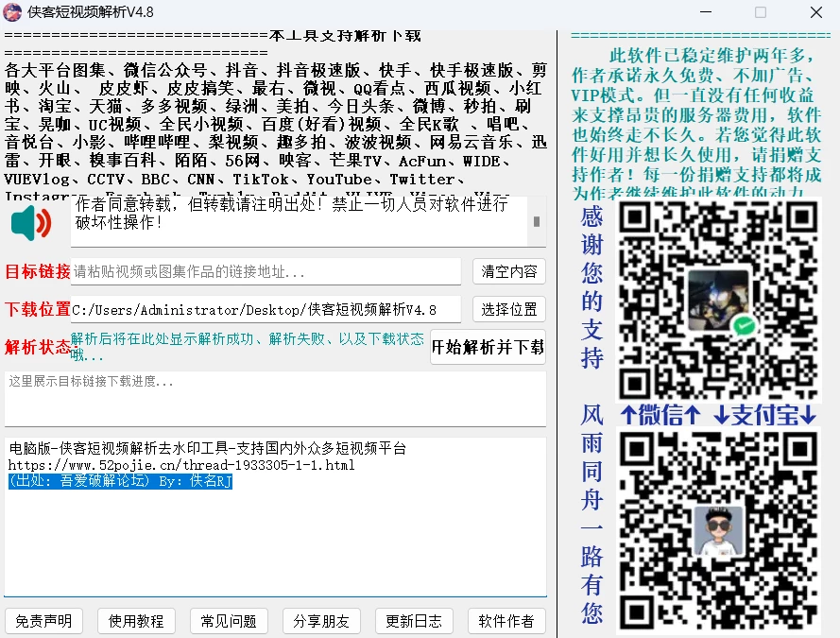
Task: Click the 解析状态 label
Action: (x=38, y=347)
